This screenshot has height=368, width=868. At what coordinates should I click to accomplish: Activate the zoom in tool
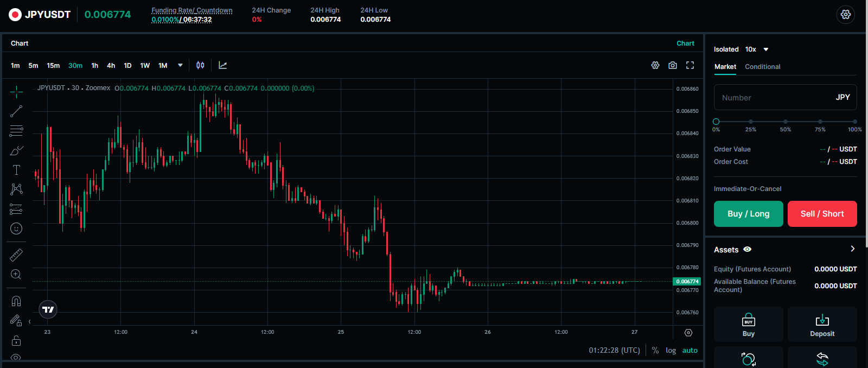point(16,274)
